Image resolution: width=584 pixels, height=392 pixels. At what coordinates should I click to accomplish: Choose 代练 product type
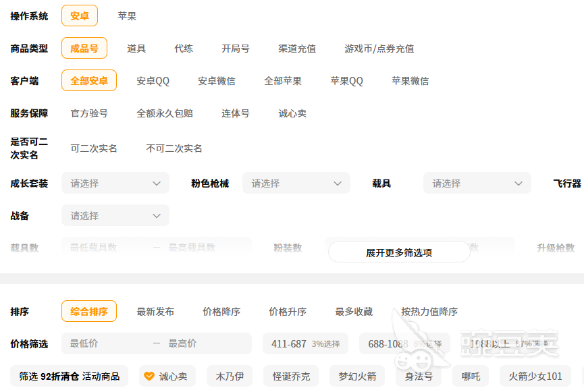click(x=184, y=49)
